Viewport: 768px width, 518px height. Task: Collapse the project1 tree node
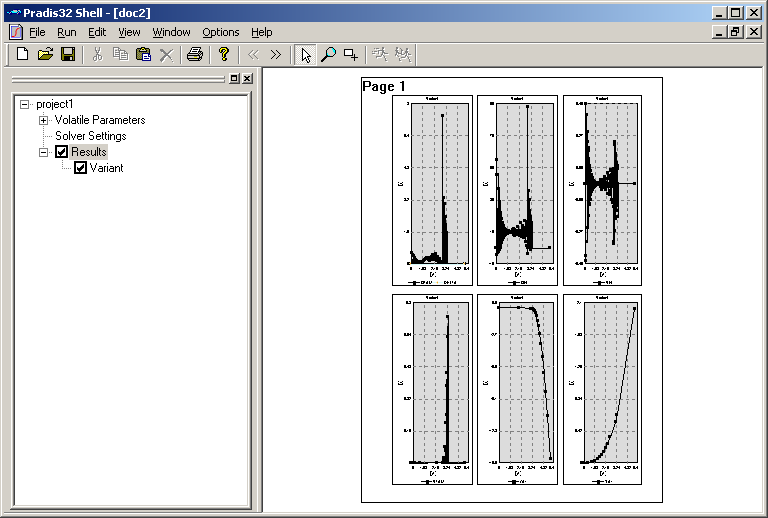pyautogui.click(x=25, y=104)
